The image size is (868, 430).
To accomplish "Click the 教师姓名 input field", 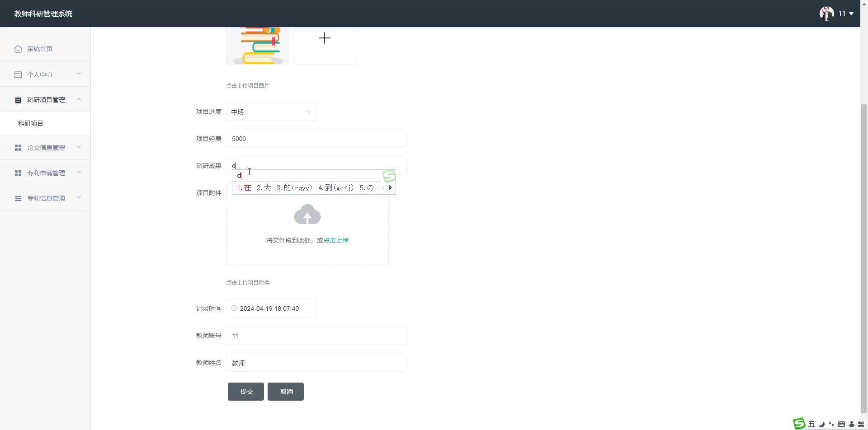I will tap(316, 363).
